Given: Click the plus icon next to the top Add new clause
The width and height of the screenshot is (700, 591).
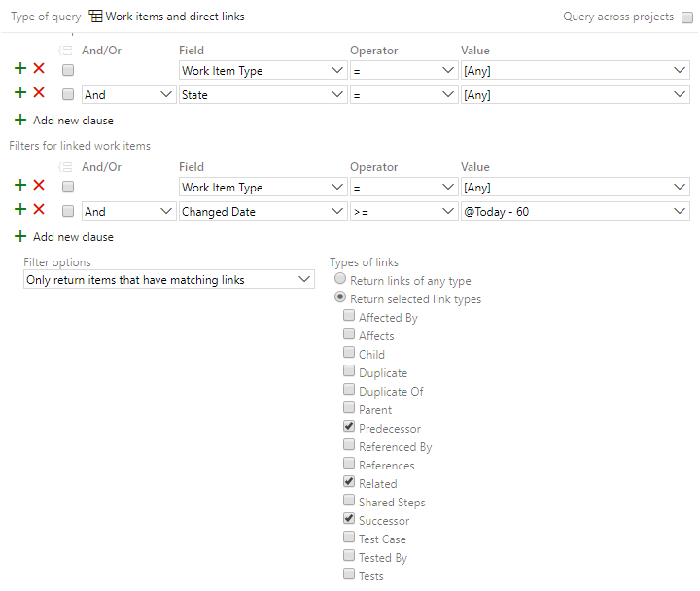Looking at the screenshot, I should coord(20,120).
